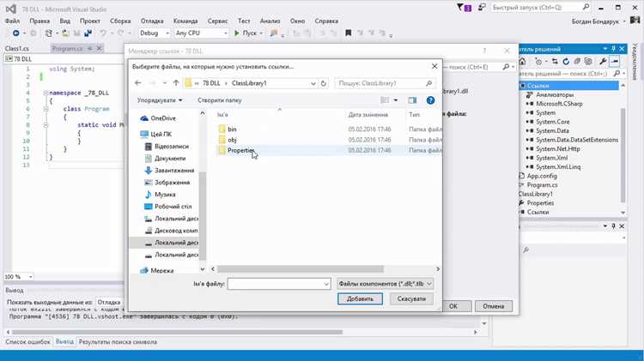Go back in file dialog navigation
The image size is (644, 361).
coord(138,83)
